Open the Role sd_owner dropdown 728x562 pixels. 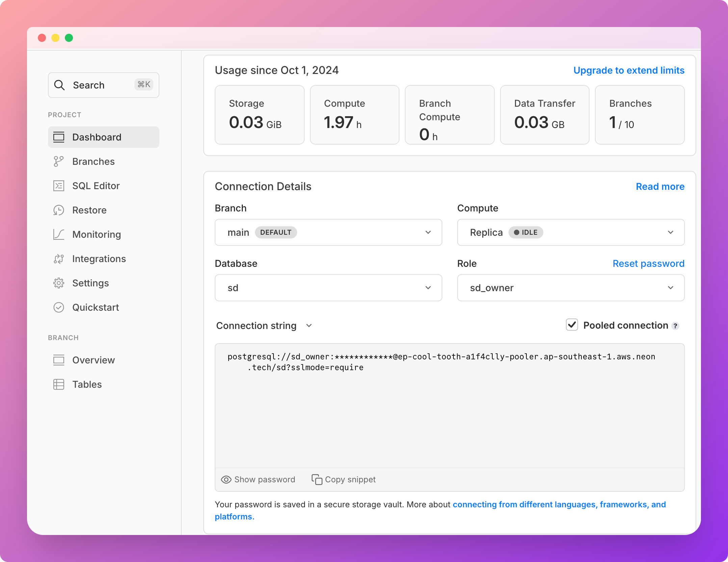click(x=571, y=288)
